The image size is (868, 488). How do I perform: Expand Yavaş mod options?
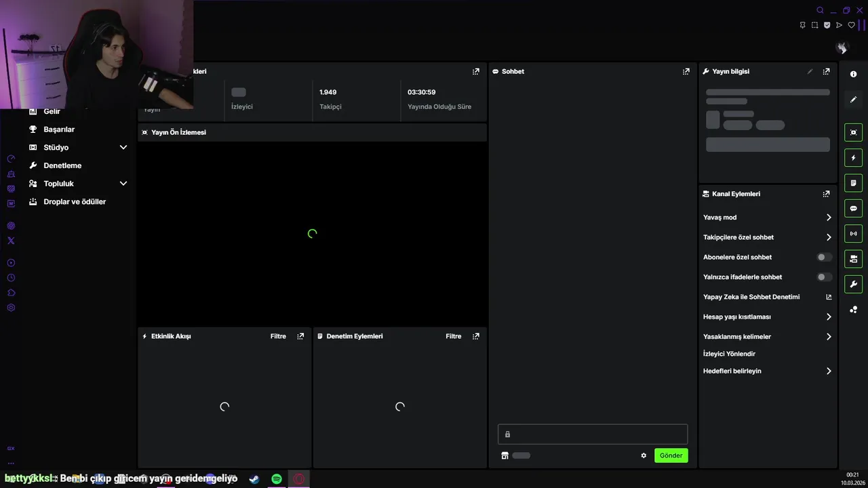[829, 218]
